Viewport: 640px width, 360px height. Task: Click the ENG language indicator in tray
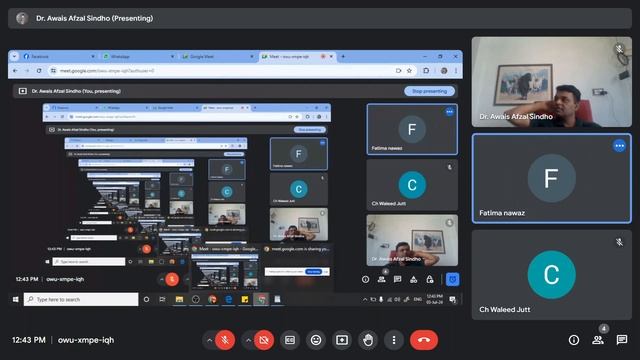click(417, 300)
